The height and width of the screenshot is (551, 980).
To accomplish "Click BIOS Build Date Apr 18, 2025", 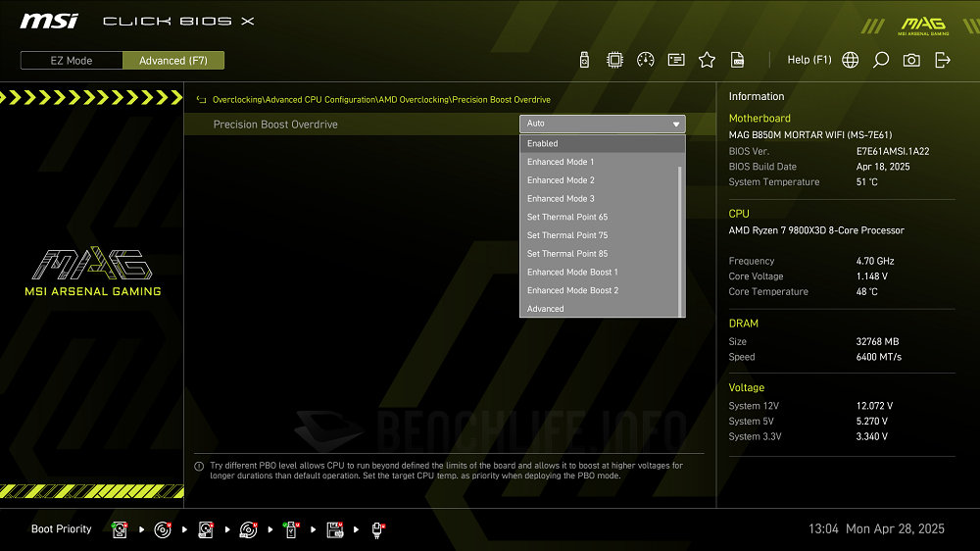I will (x=883, y=167).
